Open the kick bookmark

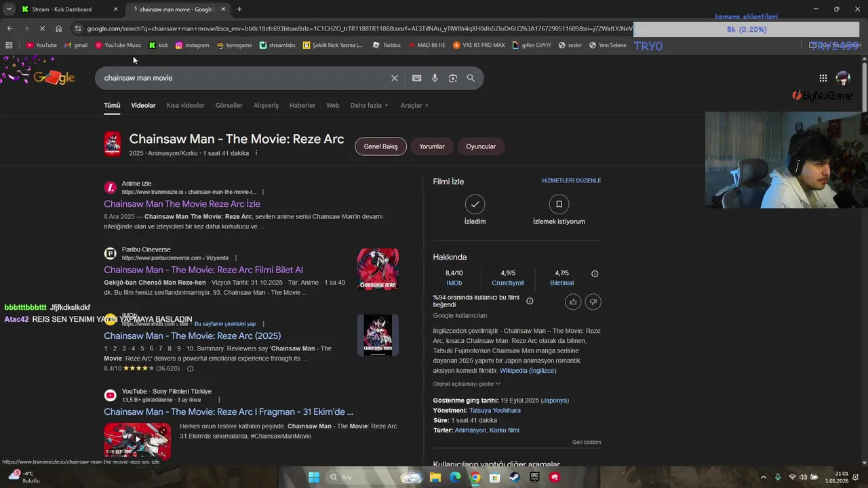[x=159, y=45]
